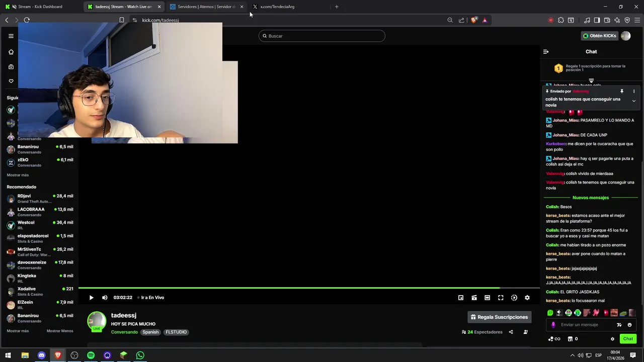644x362 pixels.
Task: Open RDjavi recommended channel
Action: (x=40, y=199)
